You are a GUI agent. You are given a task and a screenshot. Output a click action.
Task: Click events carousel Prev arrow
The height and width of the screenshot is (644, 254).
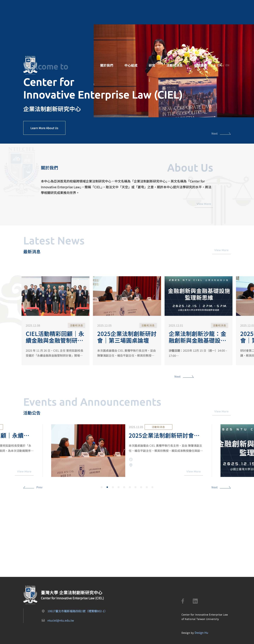33,487
